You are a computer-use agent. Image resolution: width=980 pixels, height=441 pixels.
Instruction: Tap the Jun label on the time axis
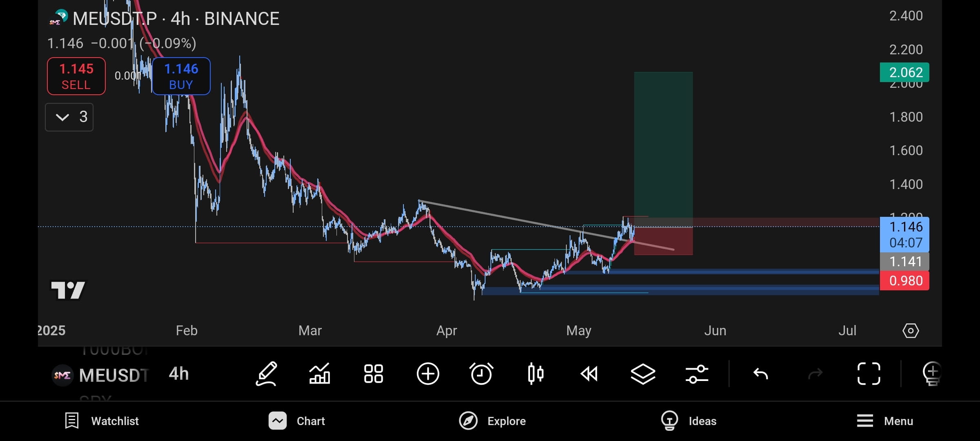point(715,330)
